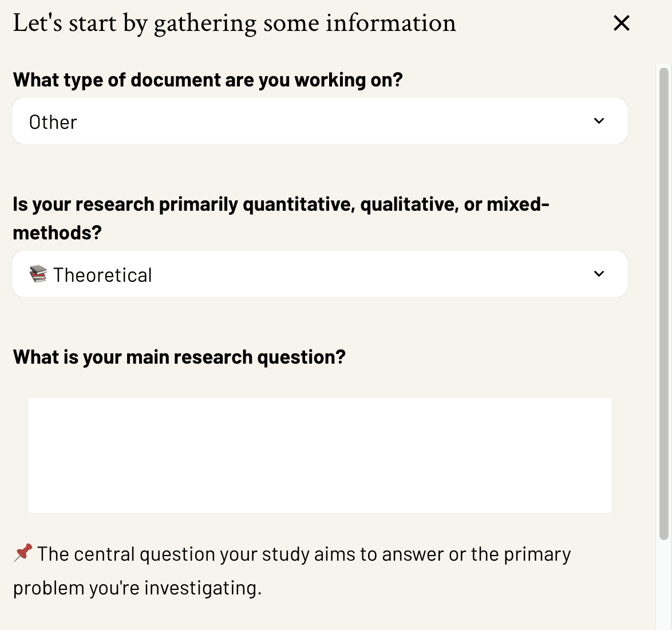
Task: Click the chevron arrow next to Theoretical
Action: click(599, 274)
